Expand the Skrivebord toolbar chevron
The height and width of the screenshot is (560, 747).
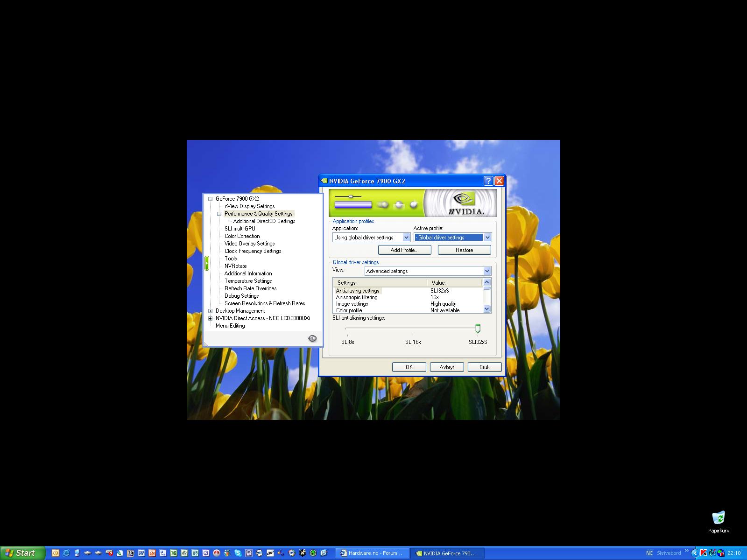[687, 551]
